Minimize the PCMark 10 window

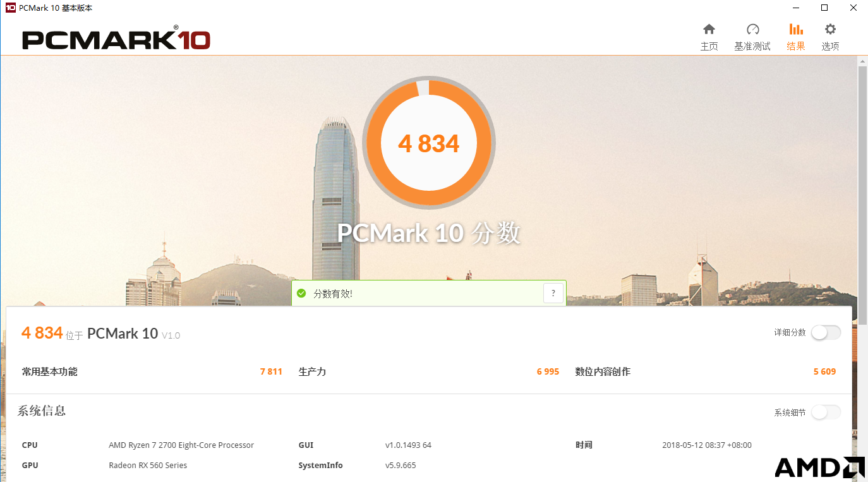[x=795, y=8]
